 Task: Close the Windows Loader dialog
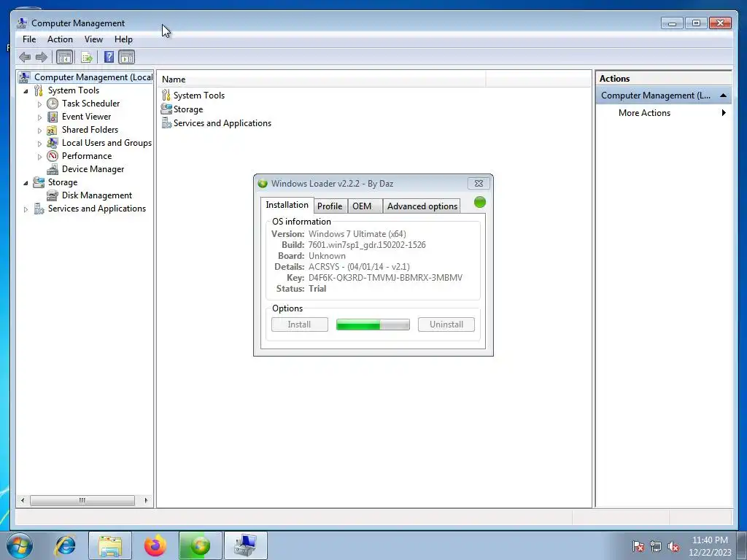479,183
